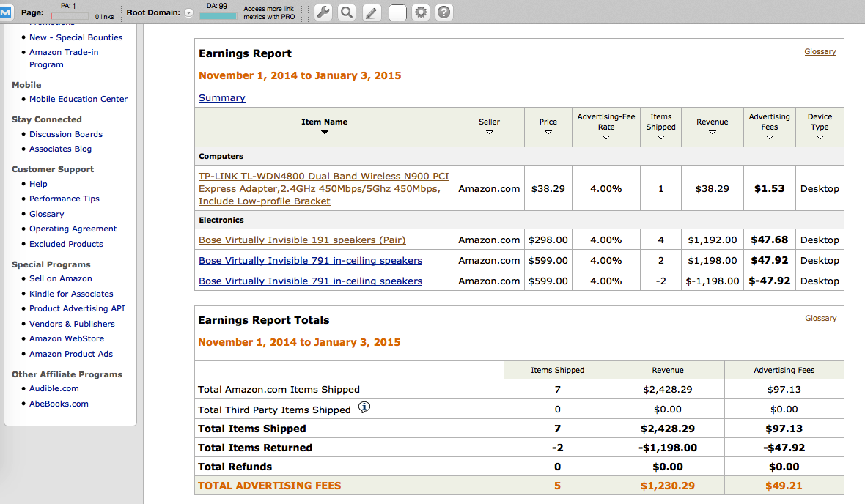The height and width of the screenshot is (504, 865).
Task: Click the Computers category row
Action: pos(519,156)
